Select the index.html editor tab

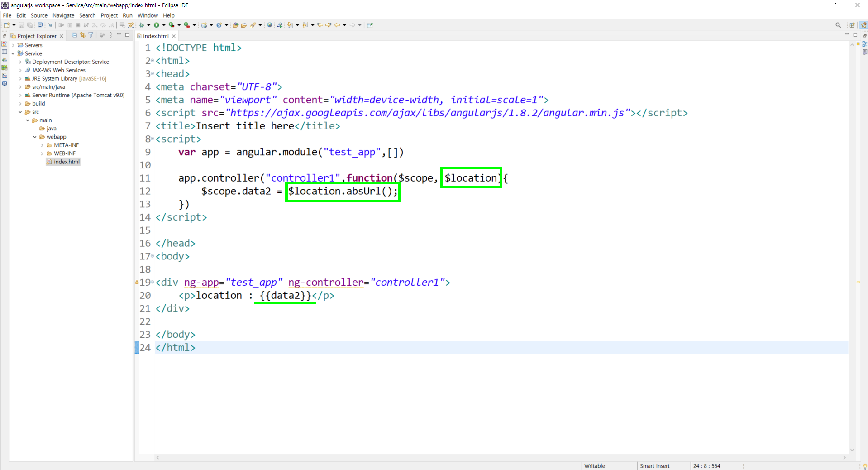point(156,36)
